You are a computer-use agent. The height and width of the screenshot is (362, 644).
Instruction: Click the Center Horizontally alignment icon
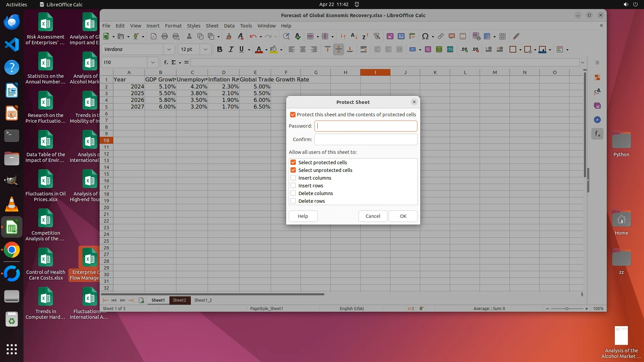pyautogui.click(x=303, y=50)
